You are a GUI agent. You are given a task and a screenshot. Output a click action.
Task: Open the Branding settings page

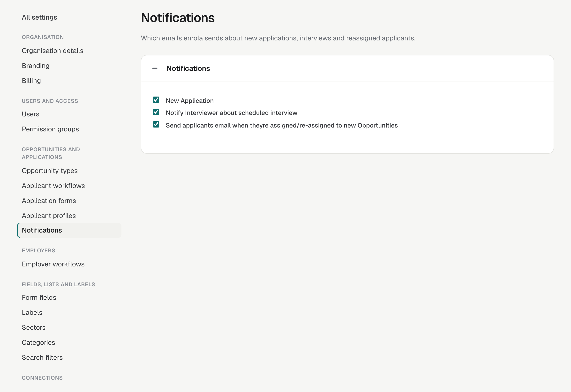[36, 66]
